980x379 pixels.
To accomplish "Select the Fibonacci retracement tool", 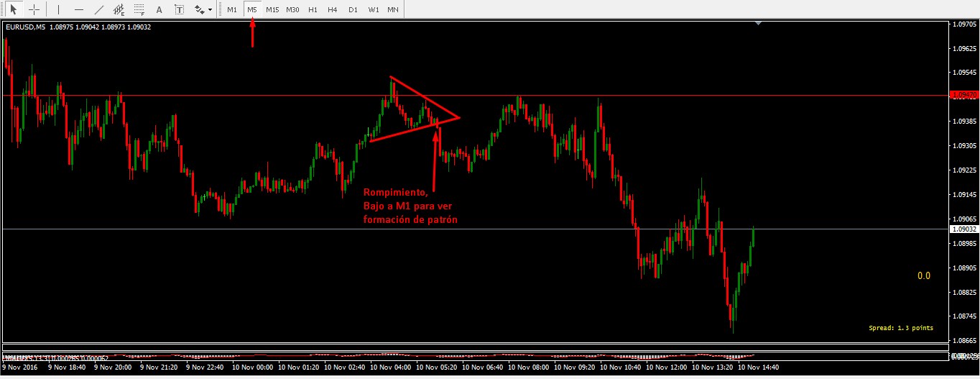I will pyautogui.click(x=139, y=10).
